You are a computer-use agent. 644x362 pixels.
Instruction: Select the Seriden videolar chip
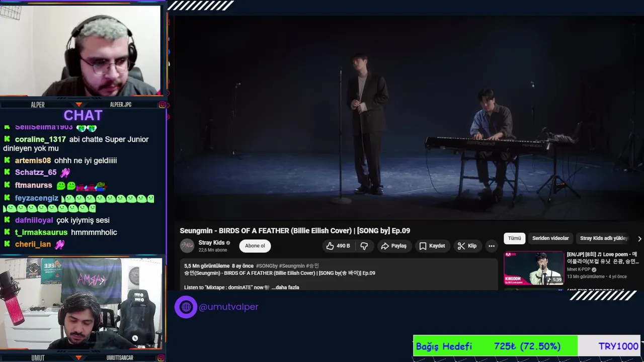[550, 238]
